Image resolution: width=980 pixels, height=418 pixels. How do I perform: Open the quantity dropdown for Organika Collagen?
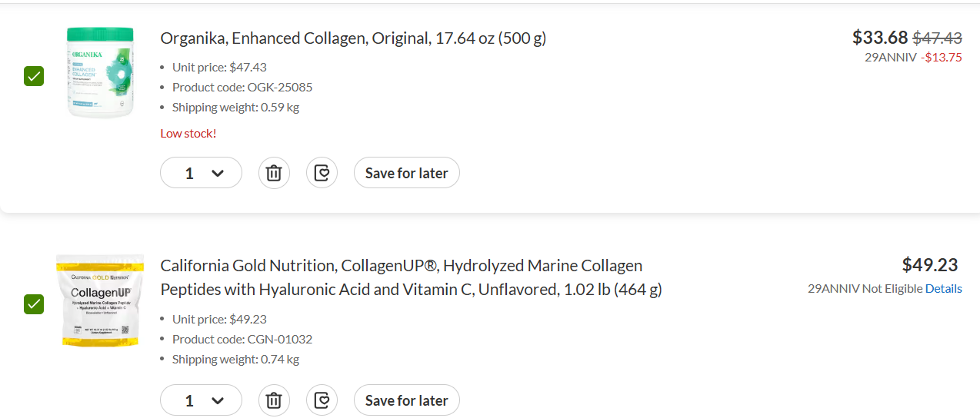click(201, 173)
